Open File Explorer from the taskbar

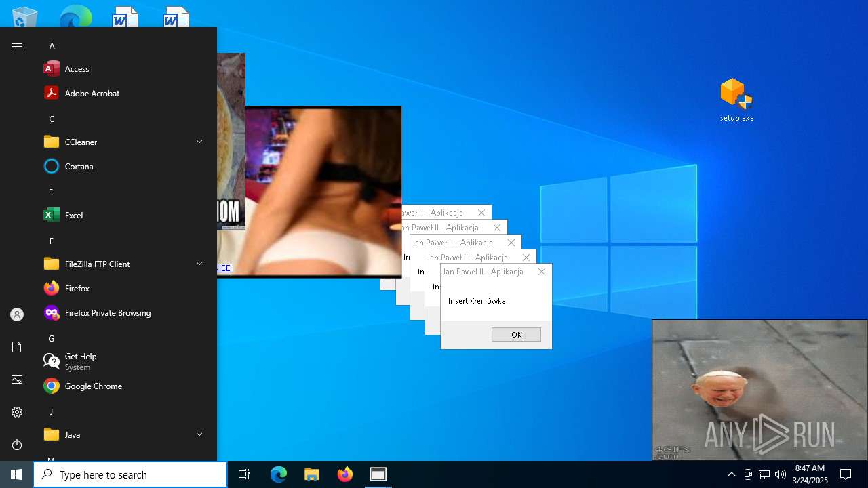click(x=312, y=474)
